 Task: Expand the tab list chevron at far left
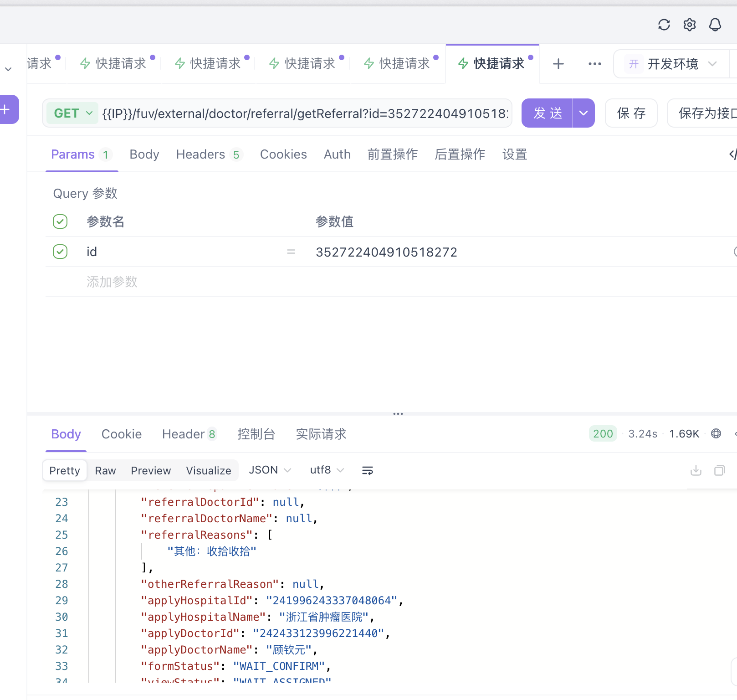coord(8,69)
